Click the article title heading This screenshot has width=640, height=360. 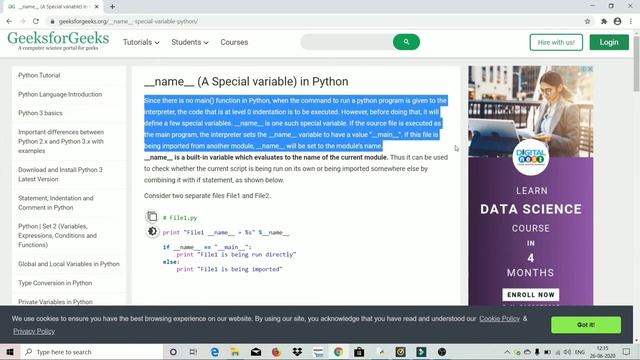coord(246,81)
